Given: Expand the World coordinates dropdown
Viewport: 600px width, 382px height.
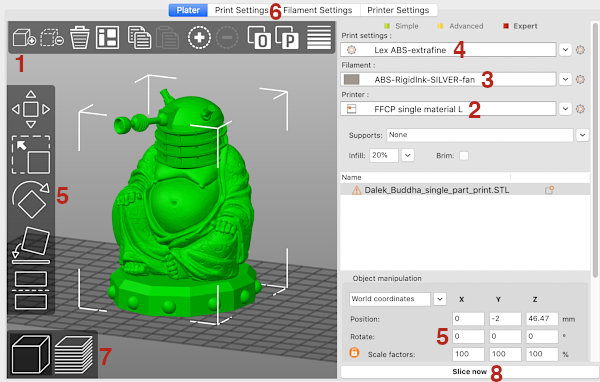Looking at the screenshot, I should [440, 299].
